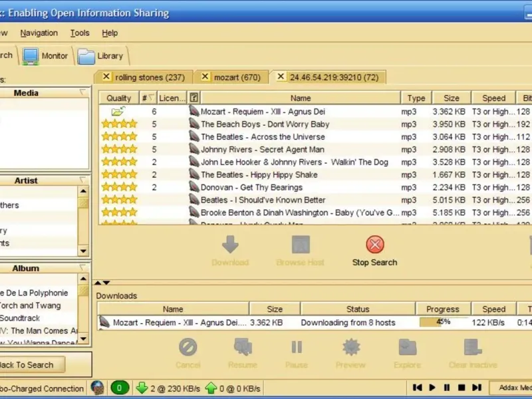Open the Tools menu
The width and height of the screenshot is (532, 399).
(x=80, y=33)
